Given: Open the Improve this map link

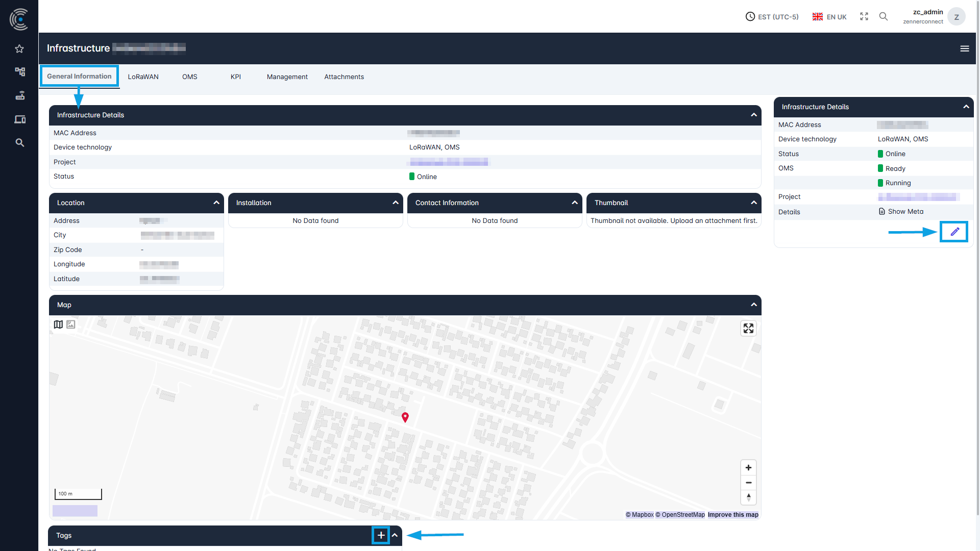Looking at the screenshot, I should coord(733,515).
